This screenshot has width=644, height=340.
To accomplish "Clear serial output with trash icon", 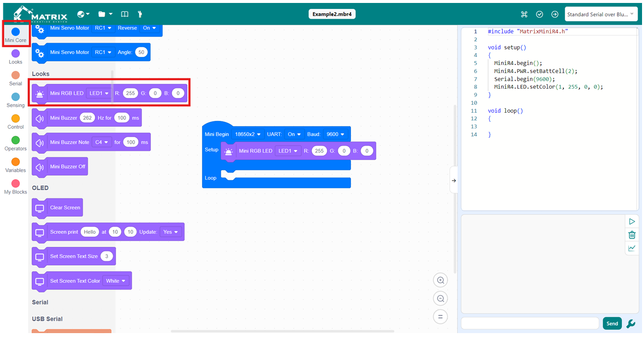I will click(632, 235).
